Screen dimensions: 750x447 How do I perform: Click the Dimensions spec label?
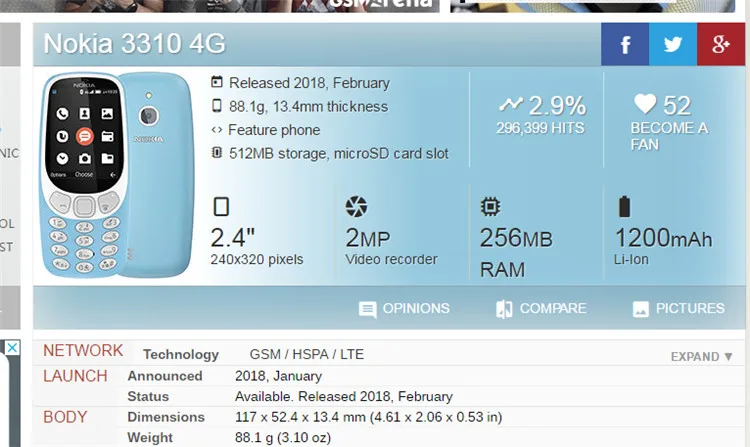[x=166, y=417]
